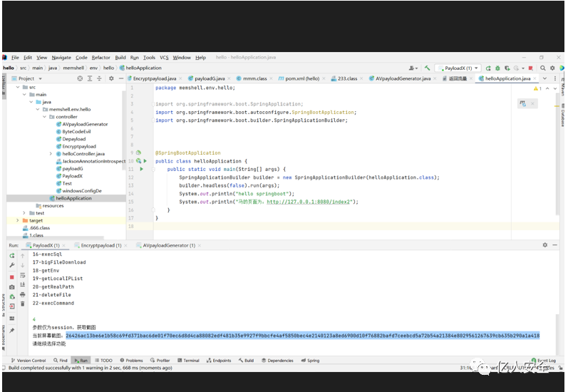The height and width of the screenshot is (392, 568).
Task: Open the Refactor menu
Action: point(100,57)
